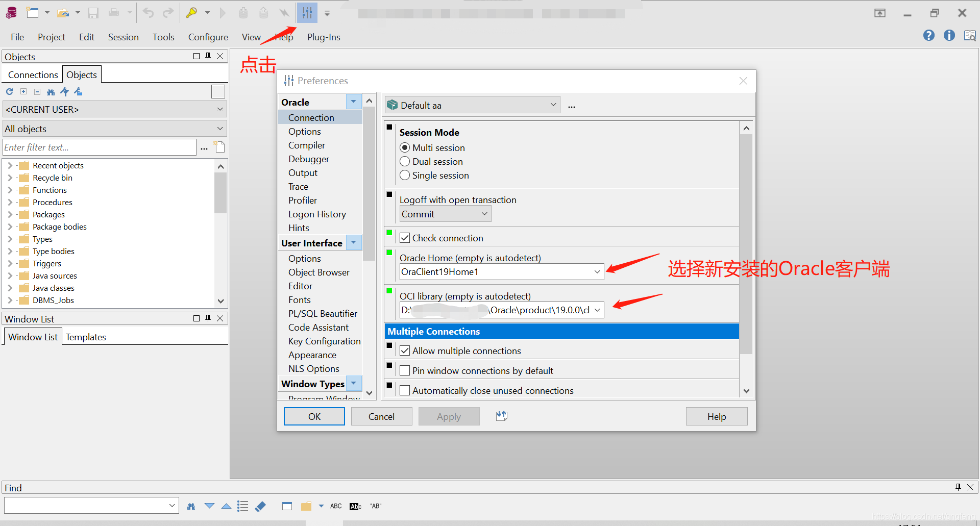Click the export preferences icon beside Apply
The width and height of the screenshot is (980, 526).
[x=502, y=416]
